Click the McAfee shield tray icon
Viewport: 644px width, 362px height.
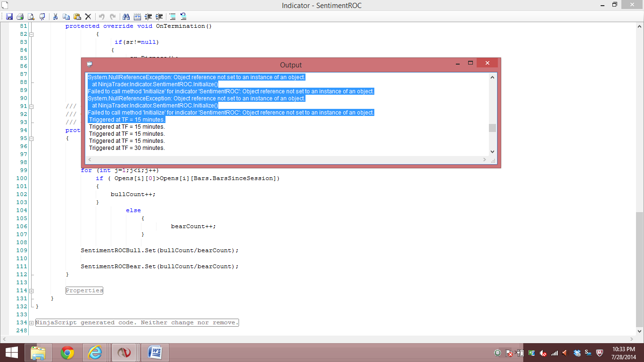click(600, 353)
